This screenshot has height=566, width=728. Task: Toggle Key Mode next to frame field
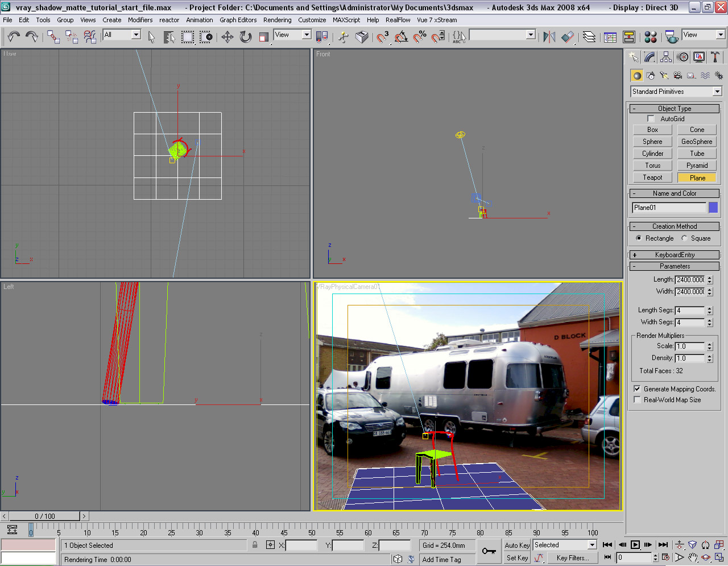tap(608, 557)
